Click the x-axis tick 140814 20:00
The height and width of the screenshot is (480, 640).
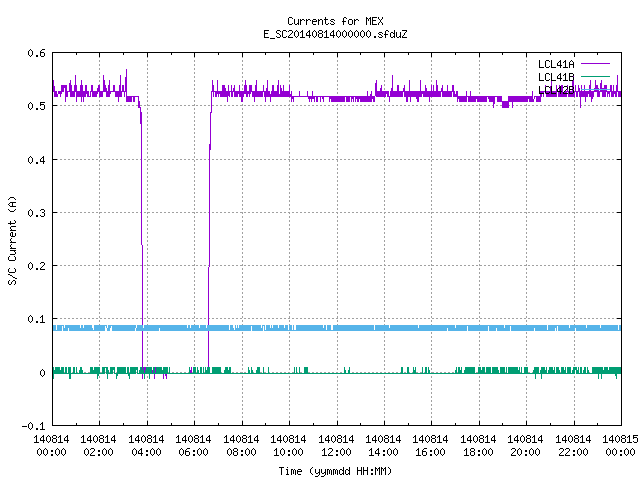tap(525, 445)
